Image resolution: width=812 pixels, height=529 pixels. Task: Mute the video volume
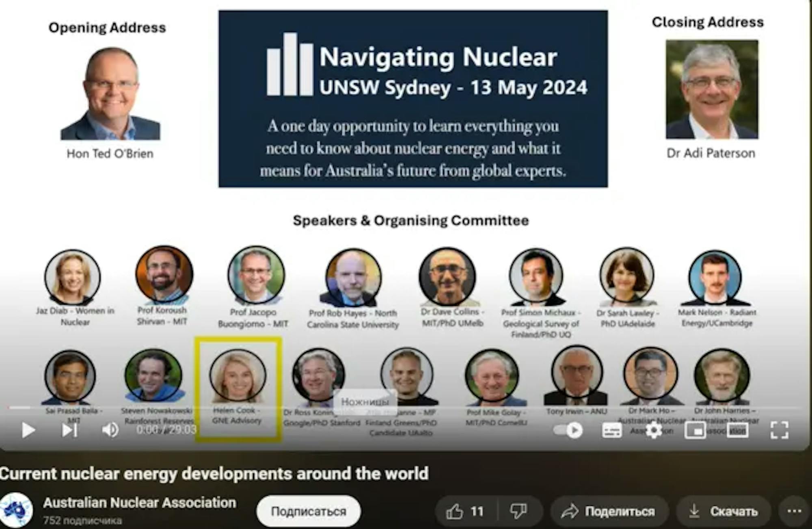[110, 430]
